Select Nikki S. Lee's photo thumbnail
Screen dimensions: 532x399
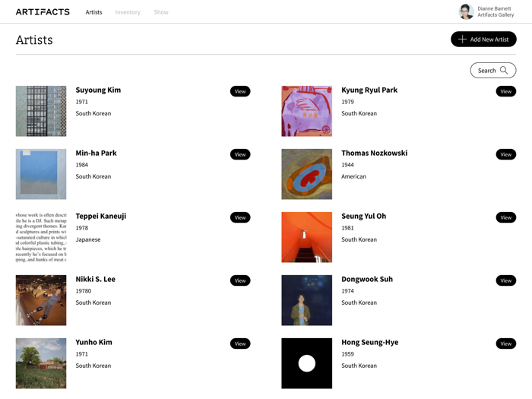click(41, 300)
